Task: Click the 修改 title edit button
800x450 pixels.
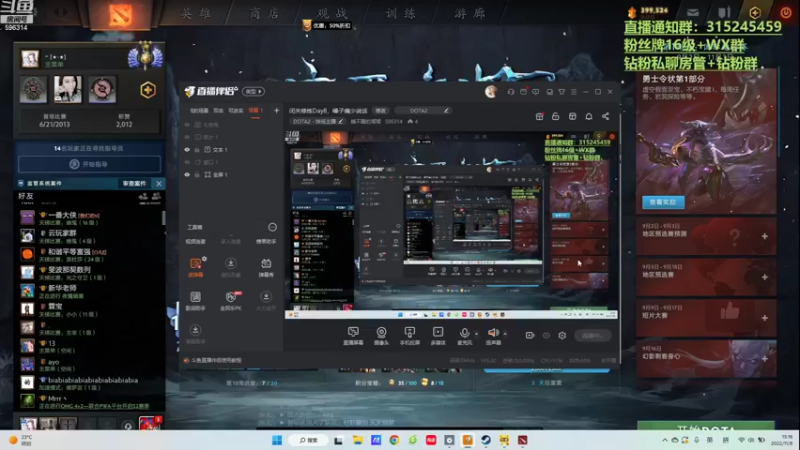Action: pos(381,111)
